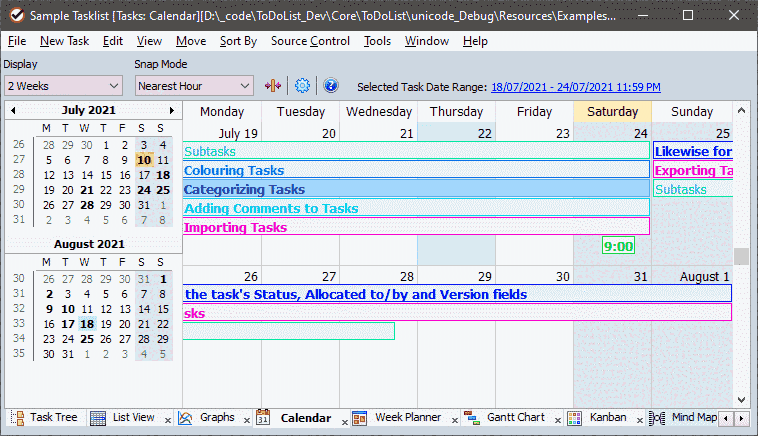Screen dimensions: 758x436
Task: Close the Calendar tab
Action: [345, 422]
